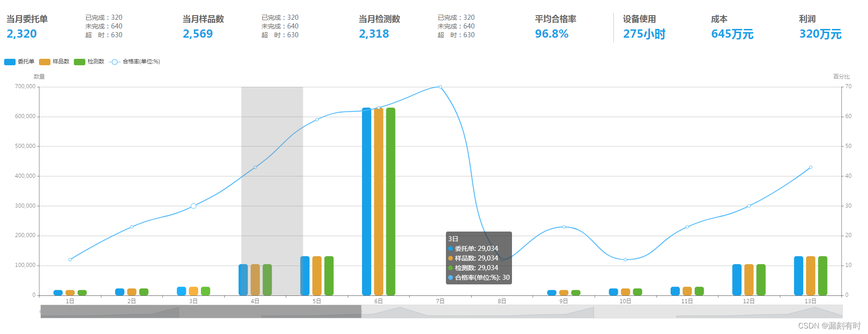Click the dark selected range of zoom slider
Viewport: 868px width, 334px height.
(x=201, y=311)
